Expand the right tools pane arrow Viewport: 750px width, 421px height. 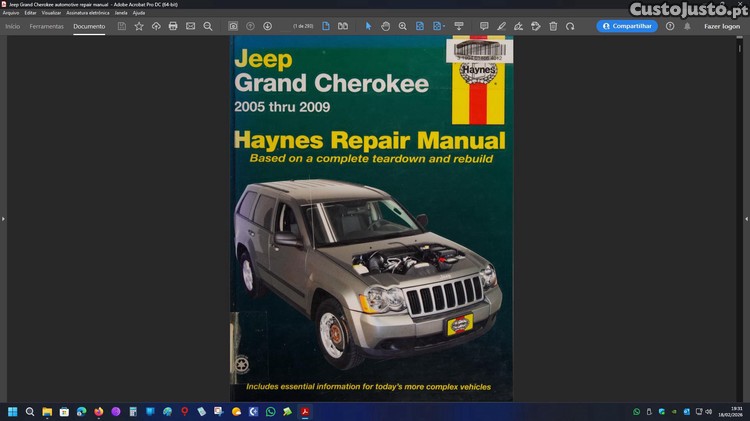[x=746, y=218]
